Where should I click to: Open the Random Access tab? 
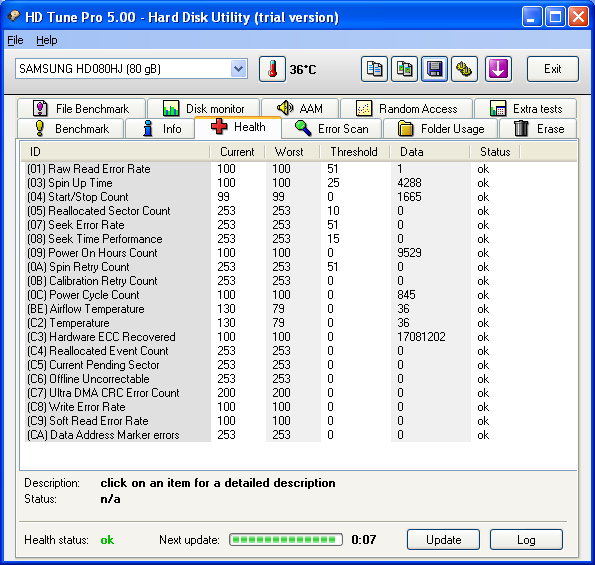coord(406,109)
